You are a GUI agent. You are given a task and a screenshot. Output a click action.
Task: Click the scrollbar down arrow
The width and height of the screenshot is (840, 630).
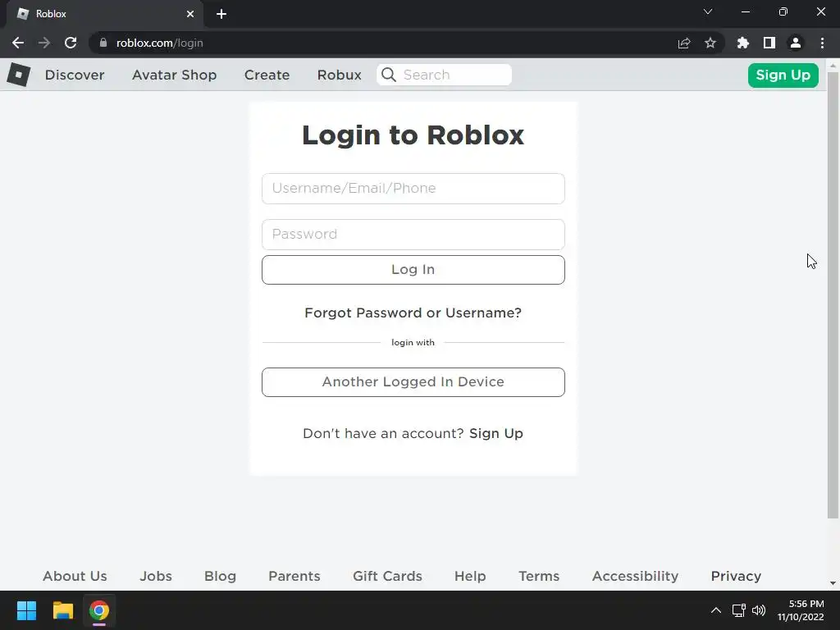point(833,583)
